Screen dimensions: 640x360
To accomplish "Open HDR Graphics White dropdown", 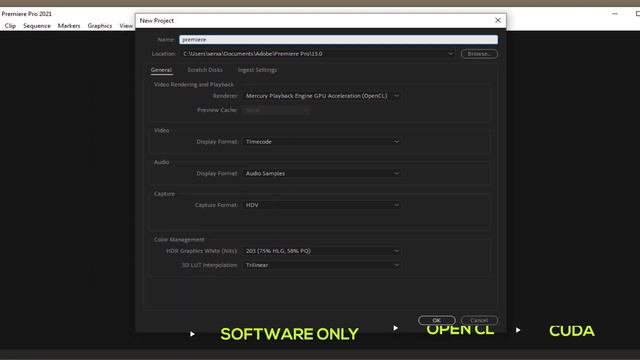I will 322,251.
